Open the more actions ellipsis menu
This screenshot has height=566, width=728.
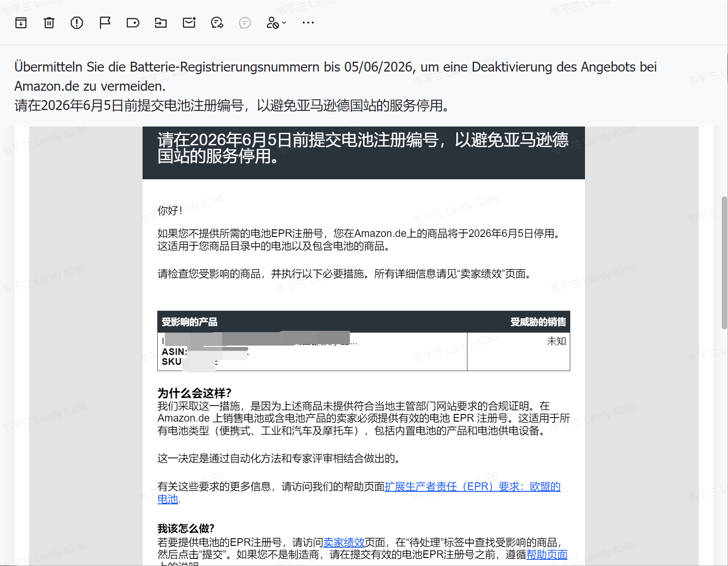[308, 22]
